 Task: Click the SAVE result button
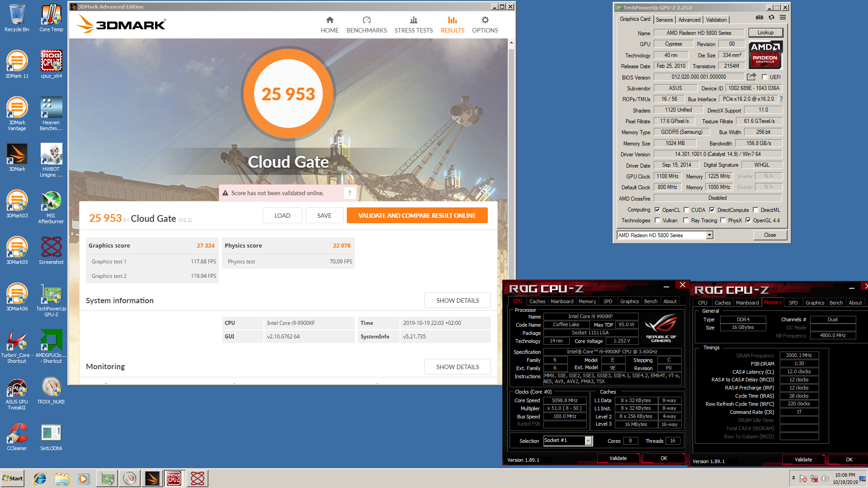(324, 216)
